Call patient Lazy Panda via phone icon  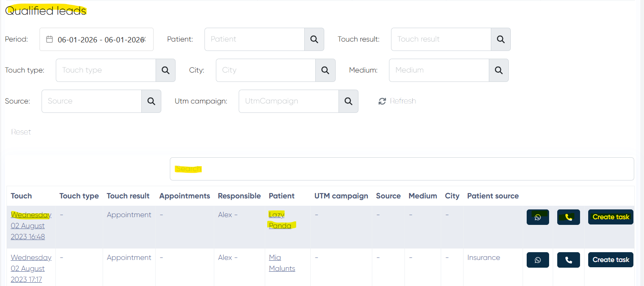tap(568, 217)
